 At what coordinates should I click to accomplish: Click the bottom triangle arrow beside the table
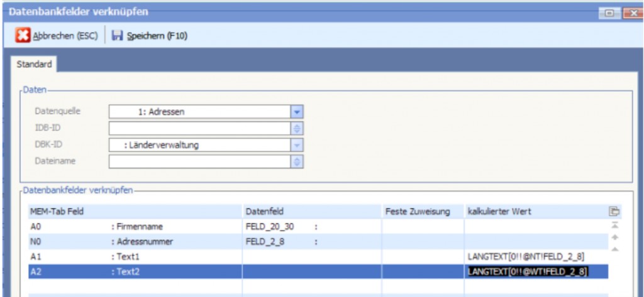614,249
